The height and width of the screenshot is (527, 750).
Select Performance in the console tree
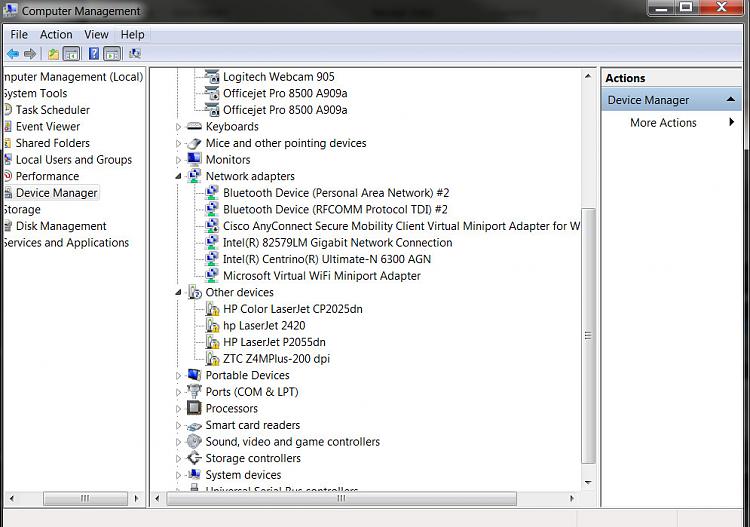[x=47, y=176]
